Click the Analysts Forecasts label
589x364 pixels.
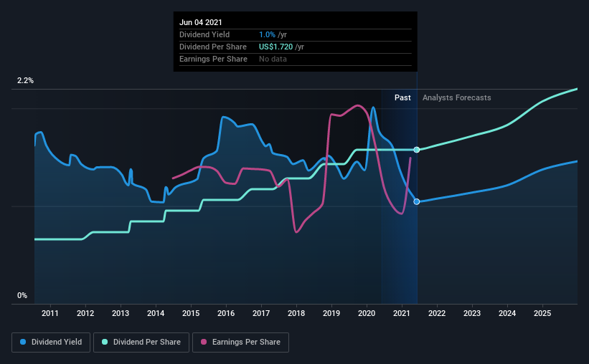click(x=456, y=97)
